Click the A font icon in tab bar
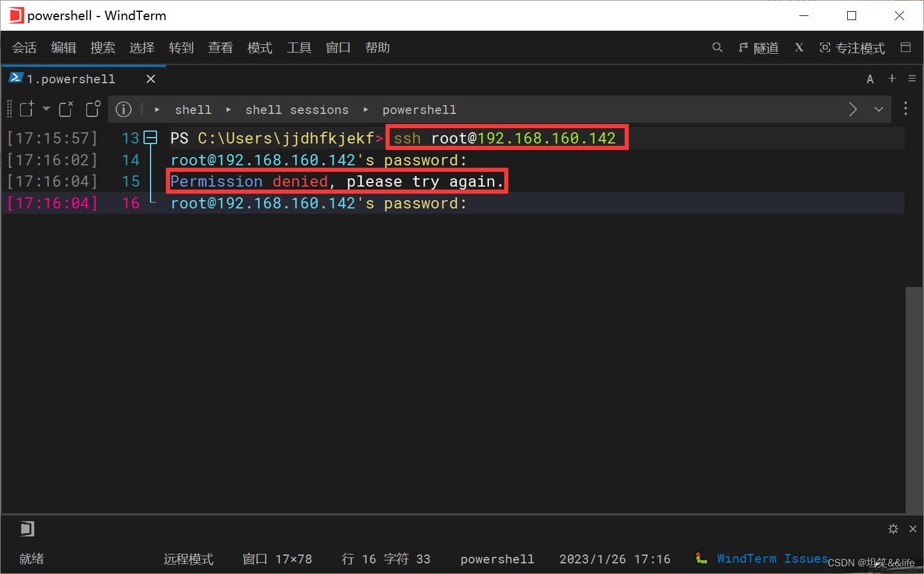Viewport: 924px width, 574px height. click(x=870, y=79)
